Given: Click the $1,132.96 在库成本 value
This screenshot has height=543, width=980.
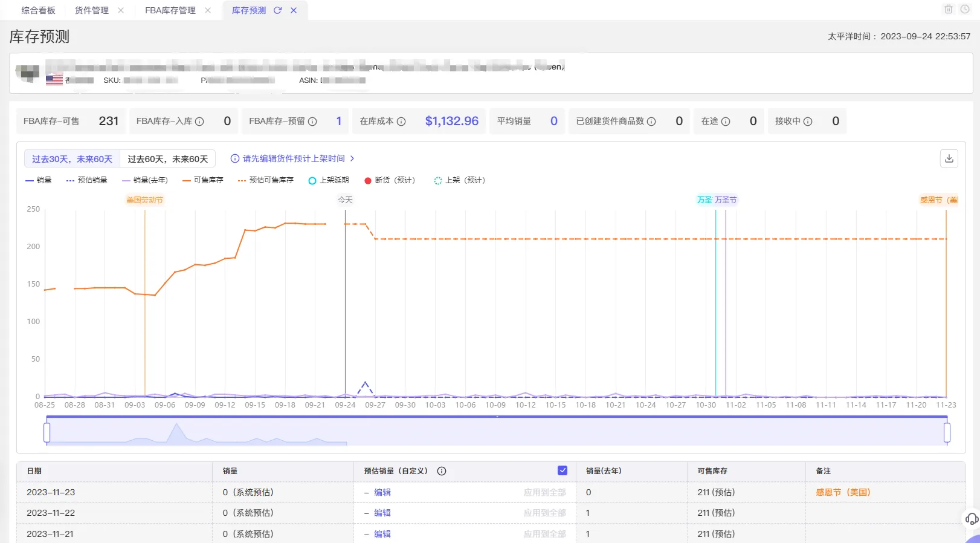Looking at the screenshot, I should 452,121.
